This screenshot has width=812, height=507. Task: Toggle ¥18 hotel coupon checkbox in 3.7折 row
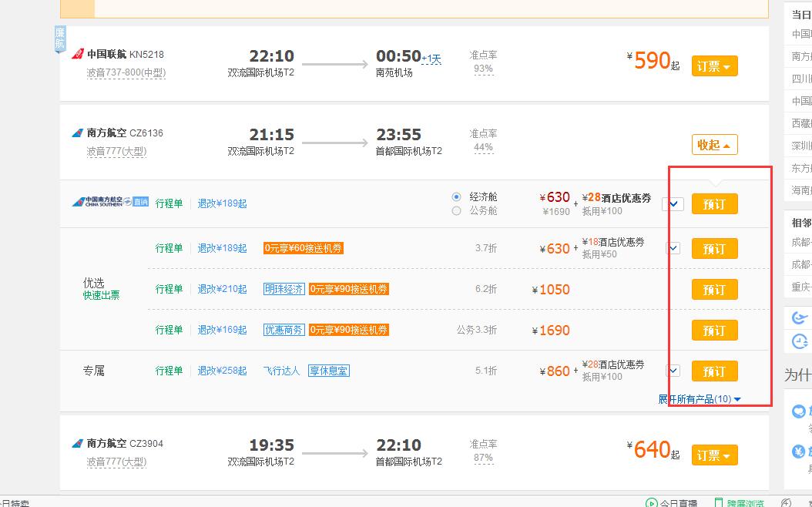(673, 248)
